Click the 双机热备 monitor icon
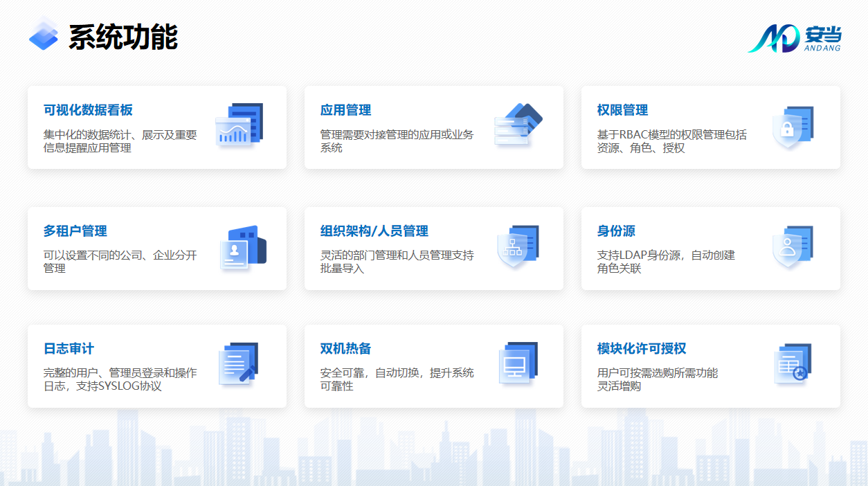Image resolution: width=868 pixels, height=486 pixels. tap(517, 364)
